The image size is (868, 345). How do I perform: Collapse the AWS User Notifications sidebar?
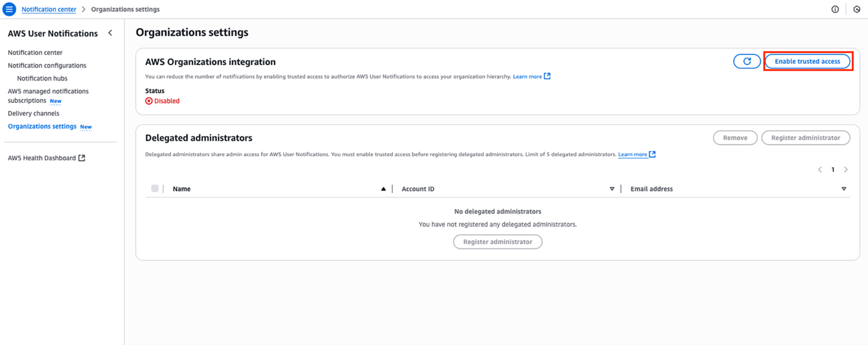point(110,33)
